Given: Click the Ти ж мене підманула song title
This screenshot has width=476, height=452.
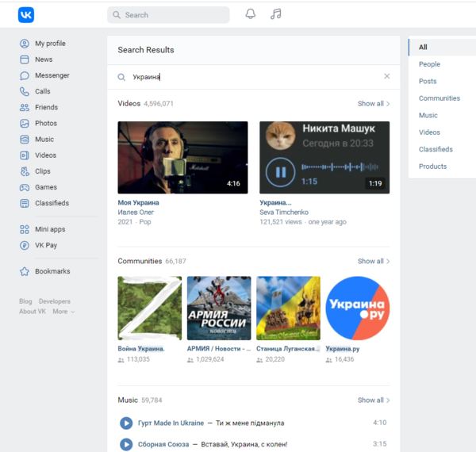Looking at the screenshot, I should coord(250,423).
